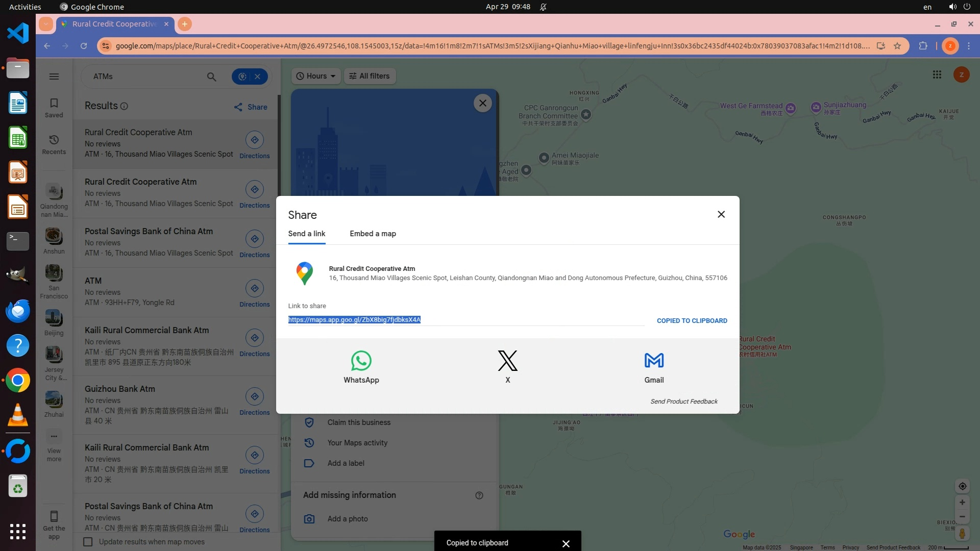Open All filters panel
The height and width of the screenshot is (551, 980).
370,76
